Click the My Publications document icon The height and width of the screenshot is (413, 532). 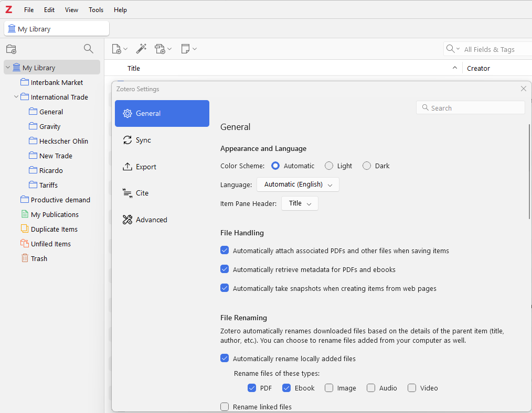point(25,214)
